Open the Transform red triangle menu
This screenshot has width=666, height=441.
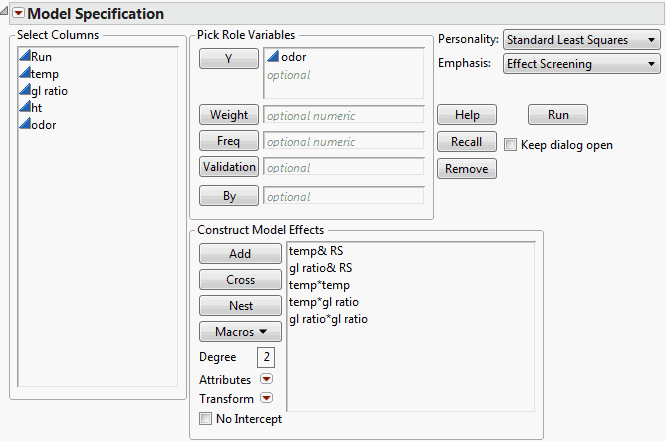266,399
